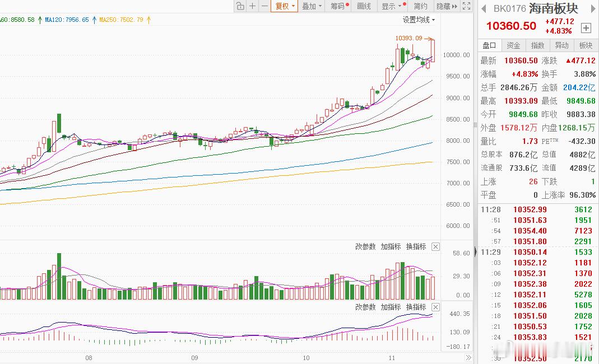Viewport: 599px width, 364px height.
Task: Expand the 设置均线 moving average settings
Action: (419, 20)
